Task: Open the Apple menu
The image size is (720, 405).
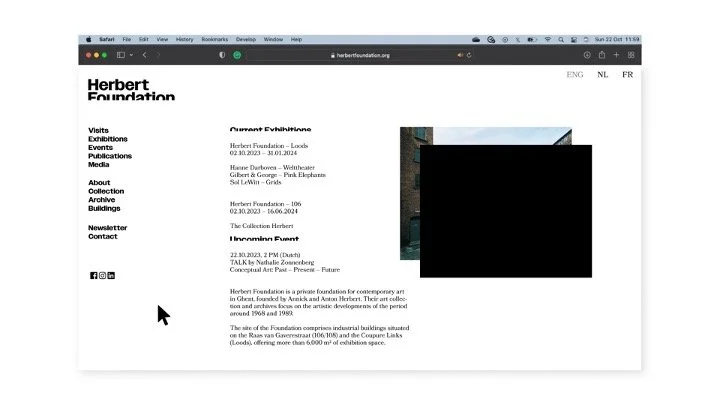Action: [89, 39]
